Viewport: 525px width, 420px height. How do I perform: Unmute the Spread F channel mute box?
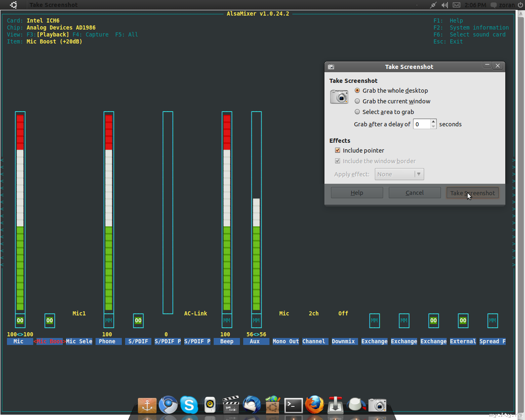coord(493,321)
